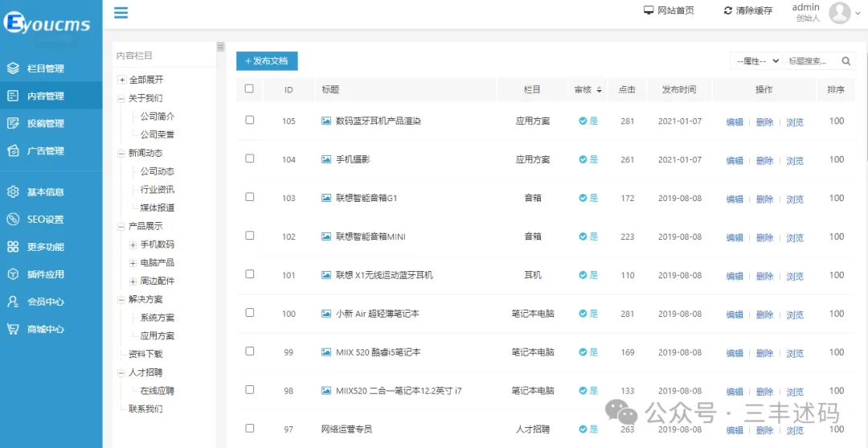This screenshot has height=448, width=868.
Task: Open 商城中心 in the sidebar menu
Action: tap(51, 329)
